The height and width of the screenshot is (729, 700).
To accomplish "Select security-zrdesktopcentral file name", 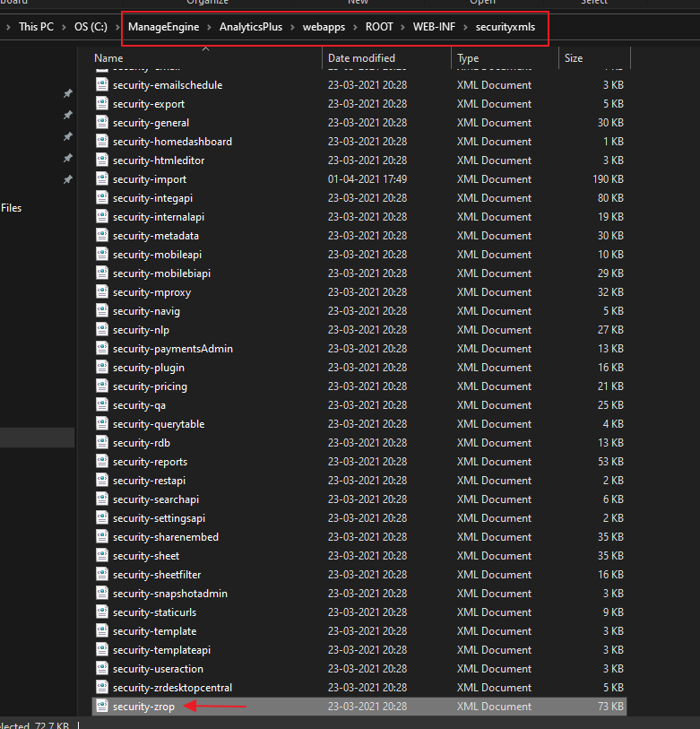I will [x=172, y=687].
